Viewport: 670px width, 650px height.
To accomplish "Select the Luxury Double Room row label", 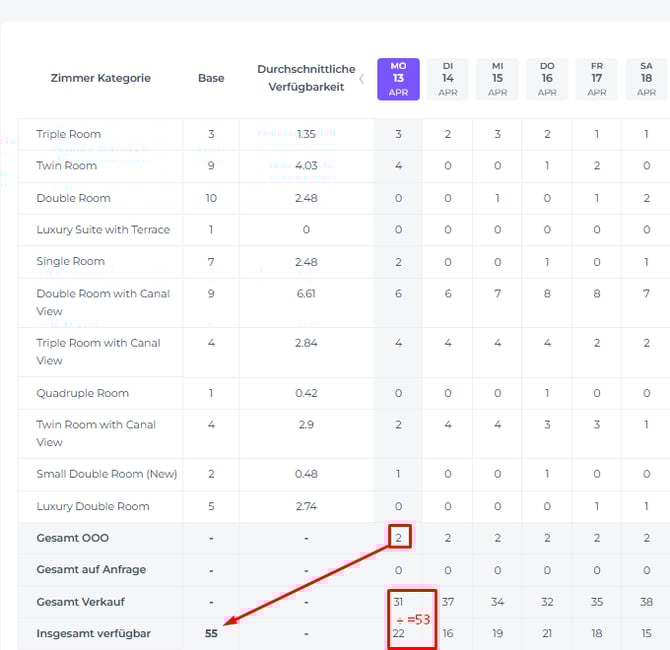I will click(x=92, y=506).
